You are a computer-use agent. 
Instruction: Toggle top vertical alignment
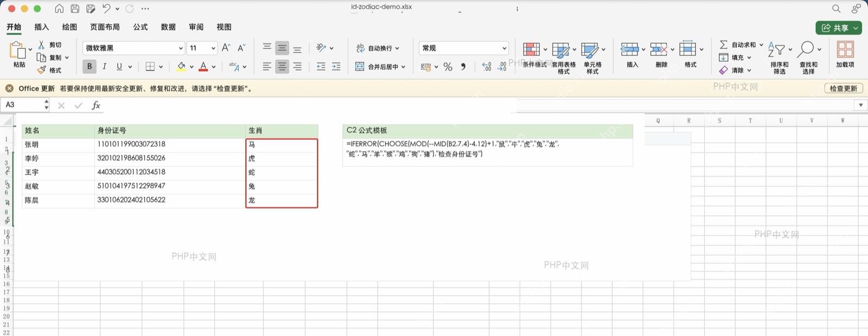point(267,48)
